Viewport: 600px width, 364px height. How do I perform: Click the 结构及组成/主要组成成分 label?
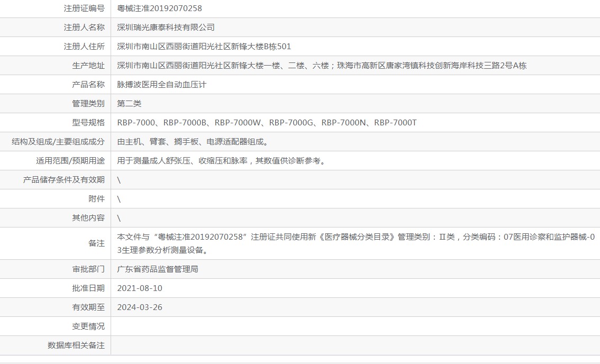(58, 142)
